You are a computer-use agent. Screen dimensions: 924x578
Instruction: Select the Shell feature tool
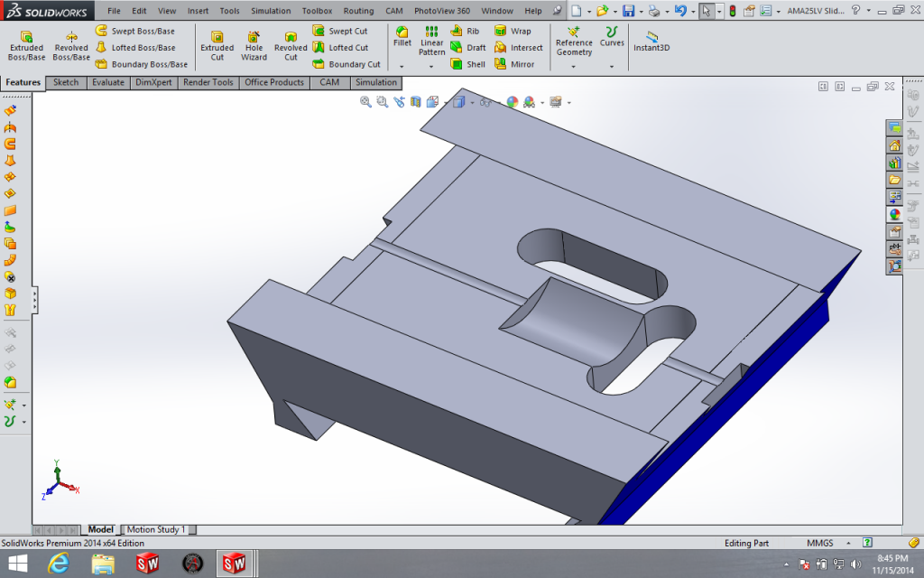pos(467,64)
